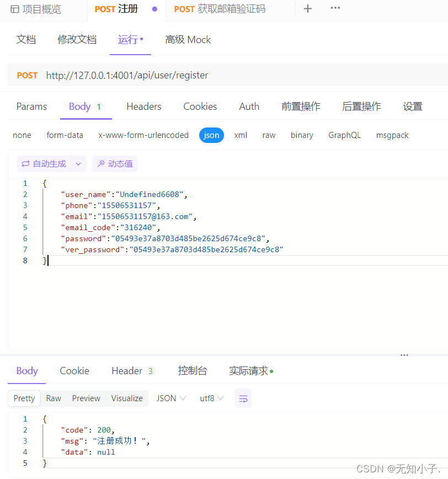The width and height of the screenshot is (448, 479).
Task: Switch to the Headers request tab
Action: (143, 106)
